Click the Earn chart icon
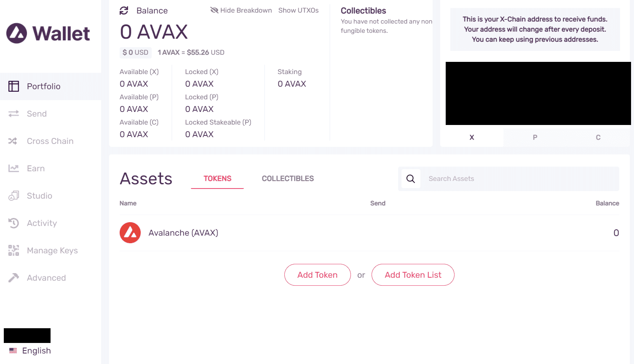The image size is (634, 364). (13, 168)
